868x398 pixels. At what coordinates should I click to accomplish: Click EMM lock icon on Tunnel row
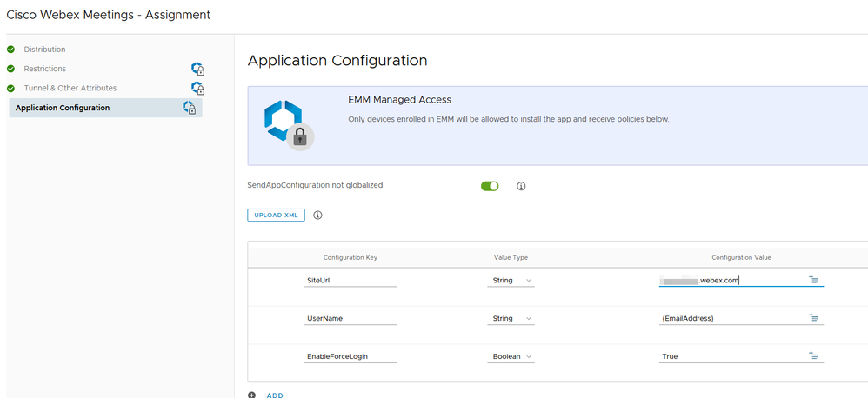point(198,88)
